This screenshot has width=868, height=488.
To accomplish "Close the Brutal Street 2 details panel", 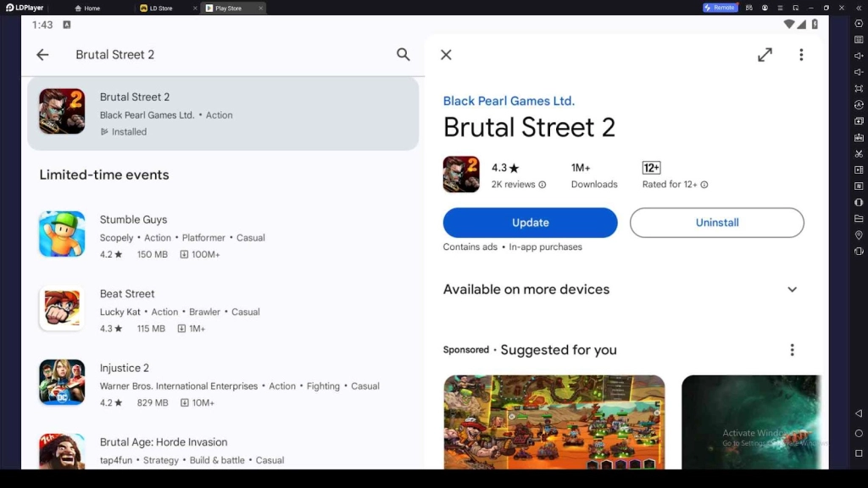I will coord(446,54).
